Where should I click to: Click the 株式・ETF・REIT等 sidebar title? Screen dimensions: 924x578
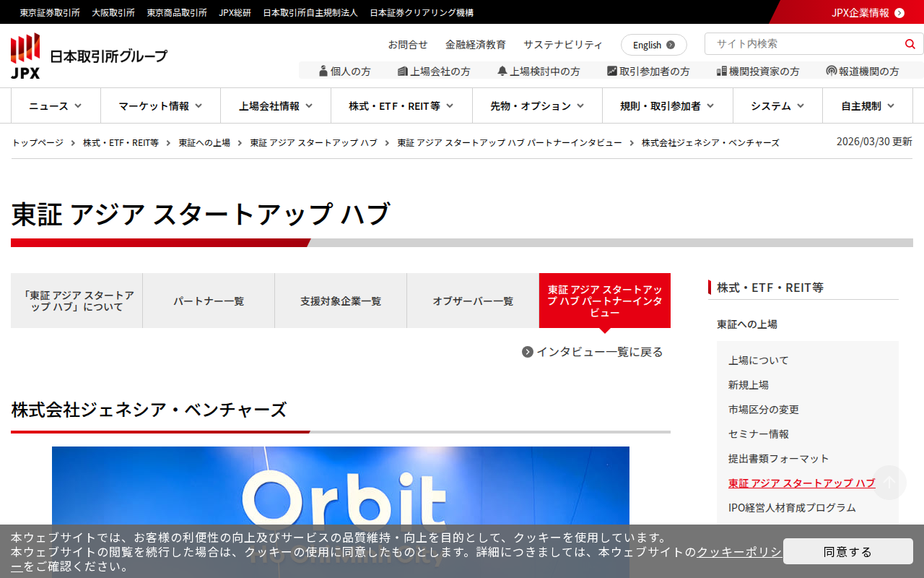(770, 287)
